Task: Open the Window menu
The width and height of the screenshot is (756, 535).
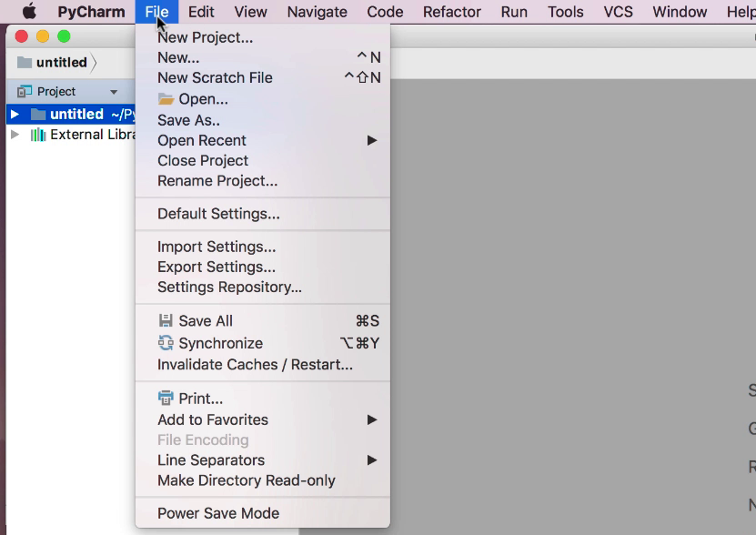Action: 680,12
